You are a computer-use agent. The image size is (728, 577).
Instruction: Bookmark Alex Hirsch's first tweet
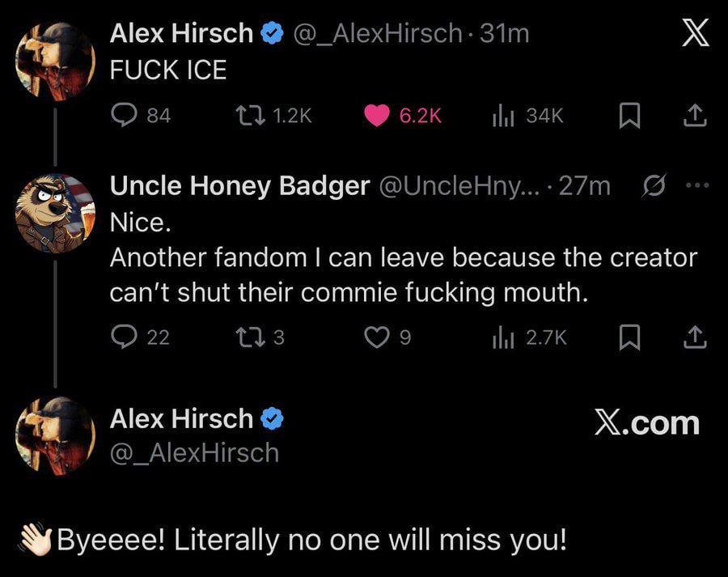point(629,117)
